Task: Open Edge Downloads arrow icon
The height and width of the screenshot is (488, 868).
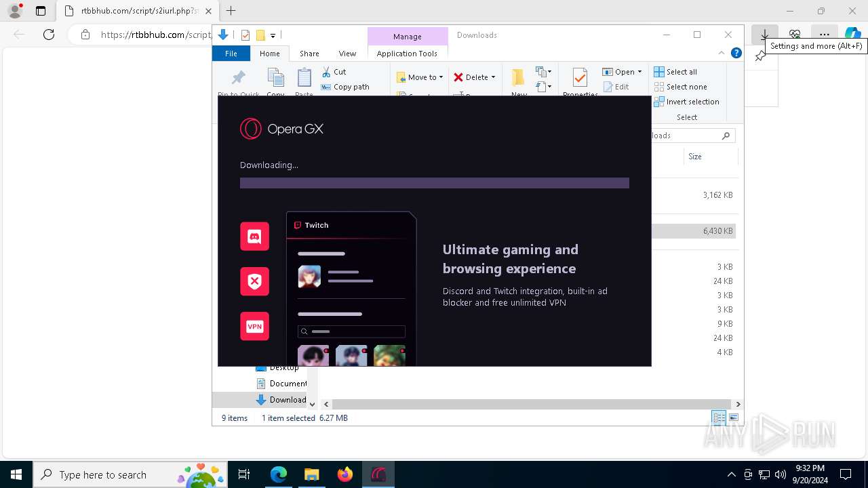Action: pyautogui.click(x=765, y=35)
